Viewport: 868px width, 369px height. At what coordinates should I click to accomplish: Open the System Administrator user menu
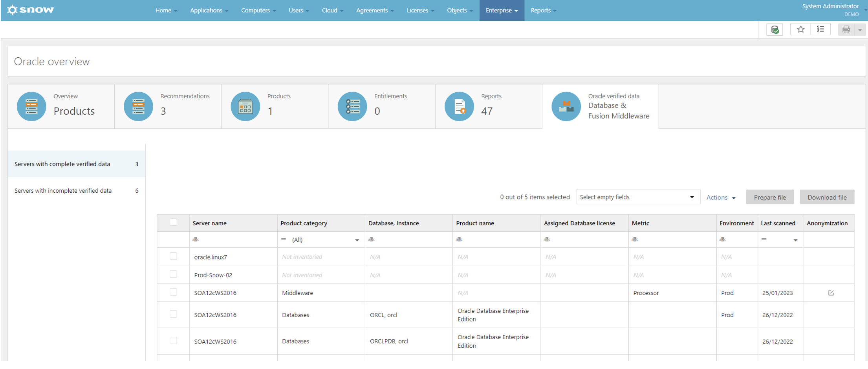pos(830,10)
